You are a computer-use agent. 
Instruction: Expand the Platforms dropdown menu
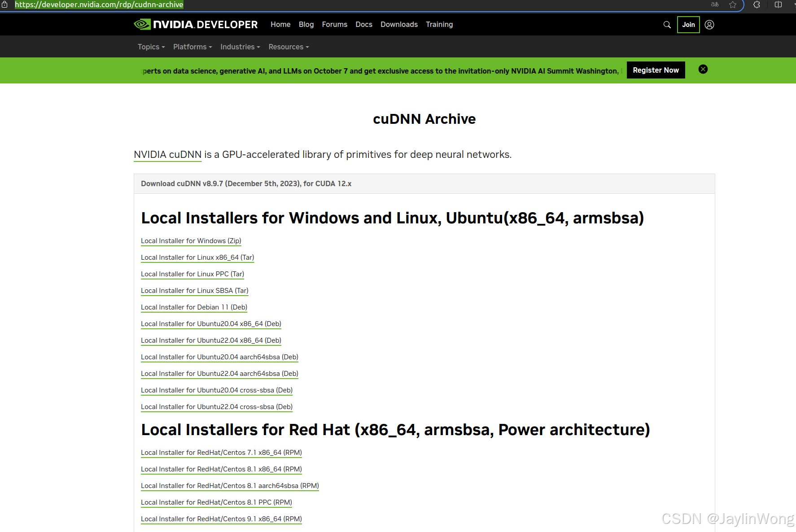coord(192,47)
